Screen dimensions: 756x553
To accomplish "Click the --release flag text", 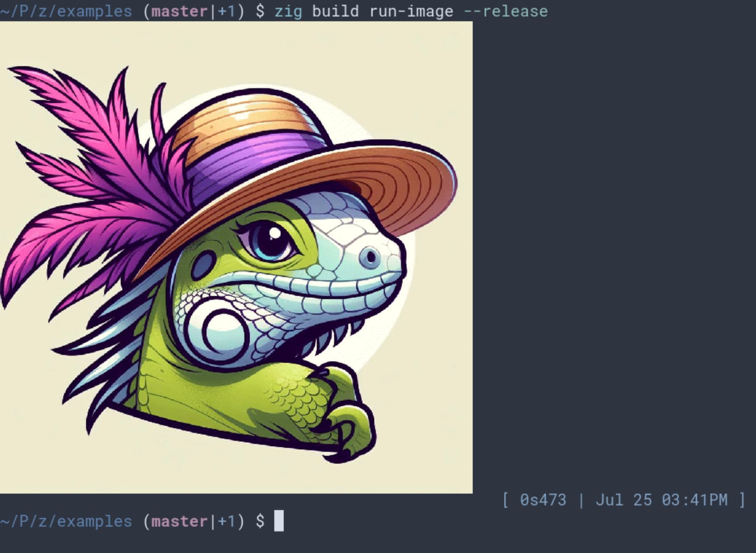I will click(505, 11).
